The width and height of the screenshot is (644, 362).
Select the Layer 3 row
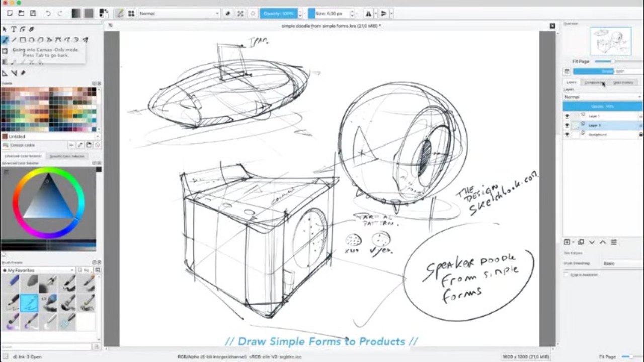tap(604, 125)
